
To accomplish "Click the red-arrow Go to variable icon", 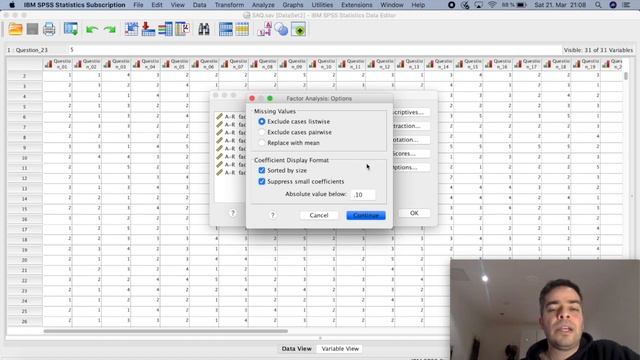I will [148, 29].
